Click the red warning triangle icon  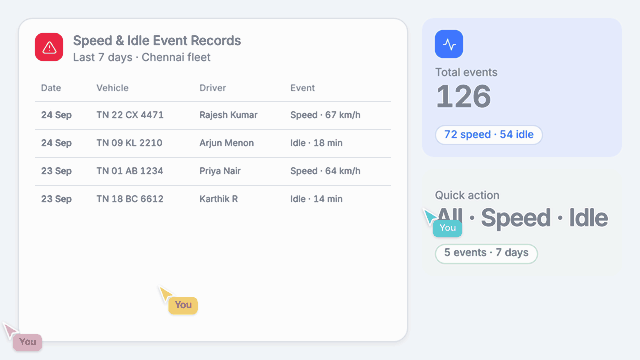[x=49, y=47]
